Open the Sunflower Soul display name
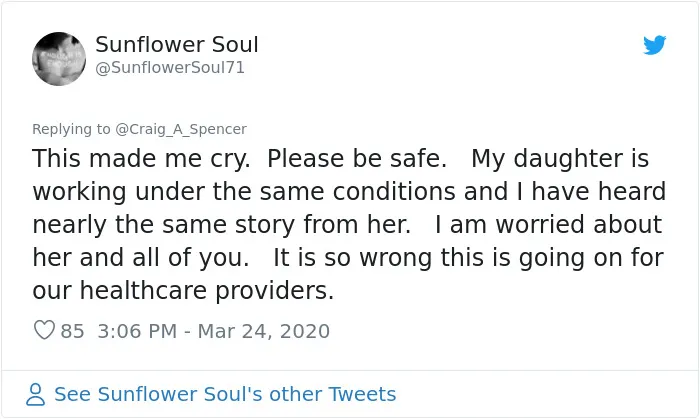Screen dimensions: 700x419 pyautogui.click(x=177, y=45)
